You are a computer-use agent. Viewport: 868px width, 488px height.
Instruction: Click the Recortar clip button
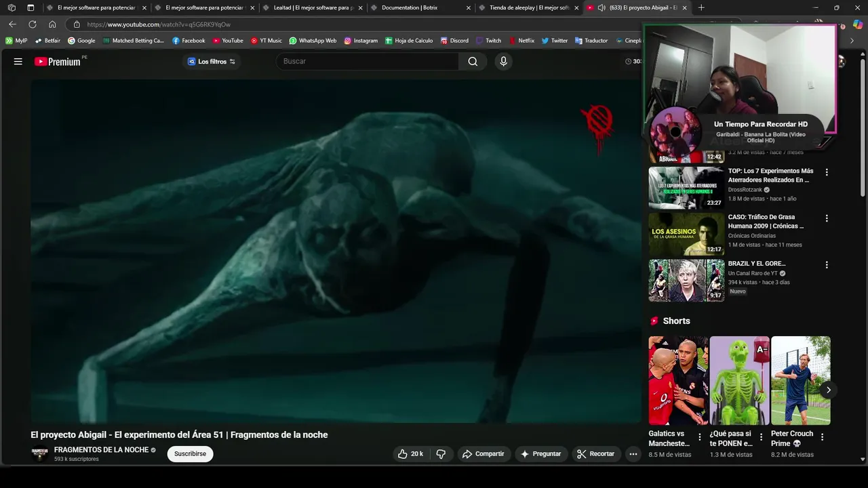(x=595, y=454)
